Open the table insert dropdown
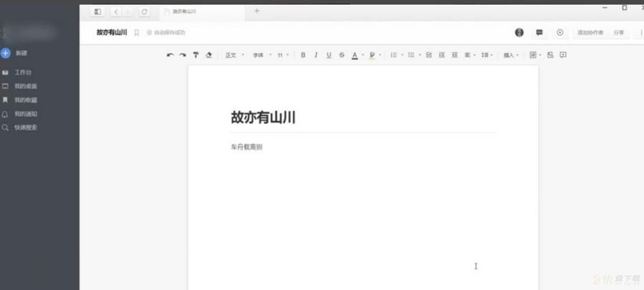The height and width of the screenshot is (290, 644). (535, 55)
